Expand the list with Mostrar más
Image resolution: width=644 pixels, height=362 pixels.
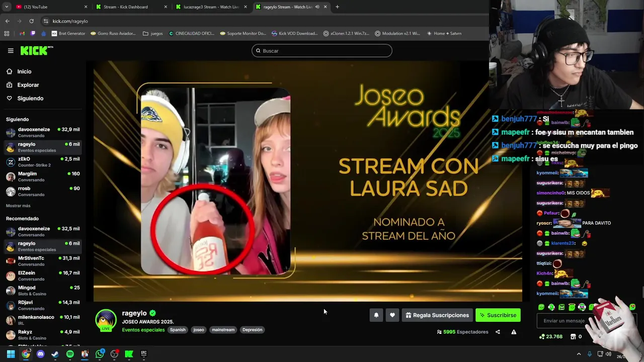18,206
